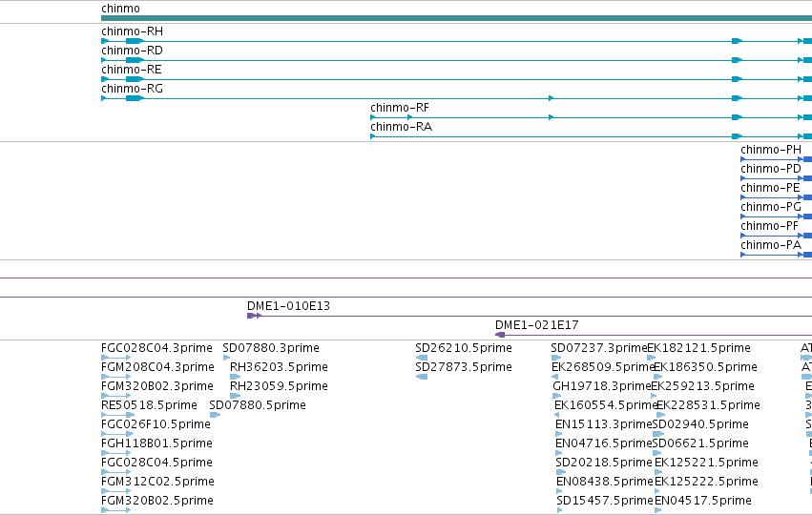Select EST SD26210.5prime
The height and width of the screenshot is (515, 812).
[x=464, y=348]
